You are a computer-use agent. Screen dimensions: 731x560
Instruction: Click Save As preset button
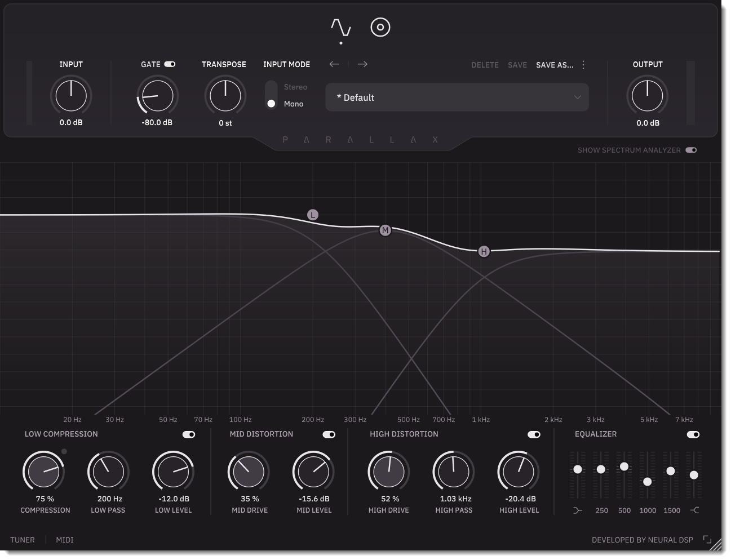(555, 65)
